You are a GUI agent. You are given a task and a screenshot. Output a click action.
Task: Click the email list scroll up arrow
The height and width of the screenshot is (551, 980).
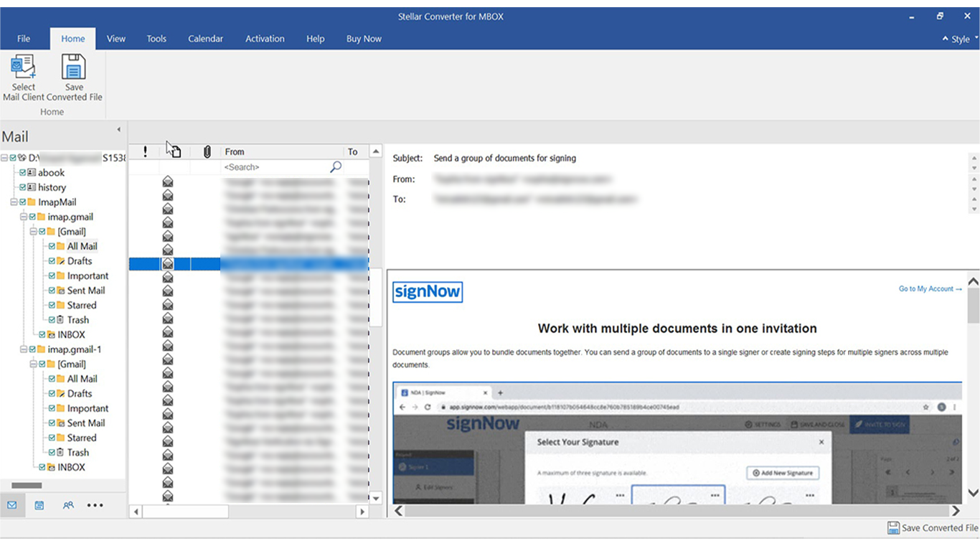pyautogui.click(x=375, y=151)
